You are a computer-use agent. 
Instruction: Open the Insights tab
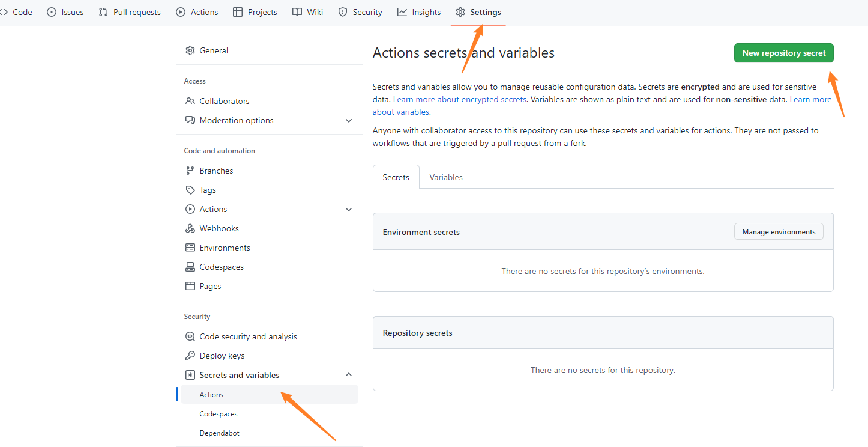(x=419, y=12)
